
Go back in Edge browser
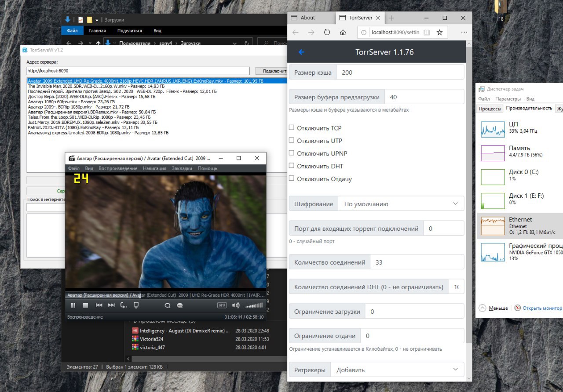pyautogui.click(x=296, y=33)
